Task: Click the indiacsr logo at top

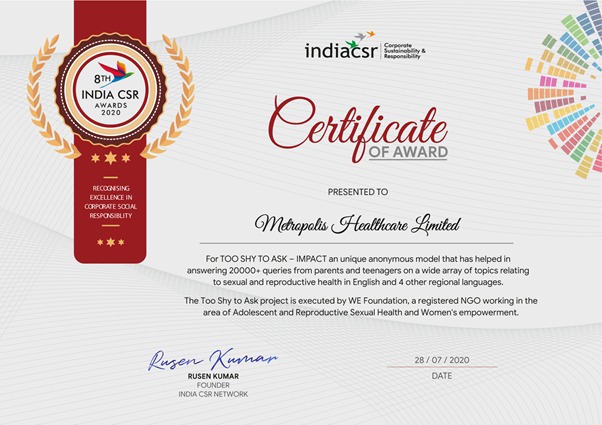Action: (365, 46)
